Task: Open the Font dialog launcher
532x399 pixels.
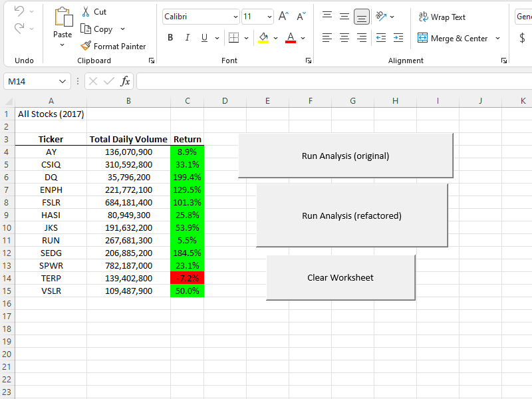Action: click(x=308, y=61)
